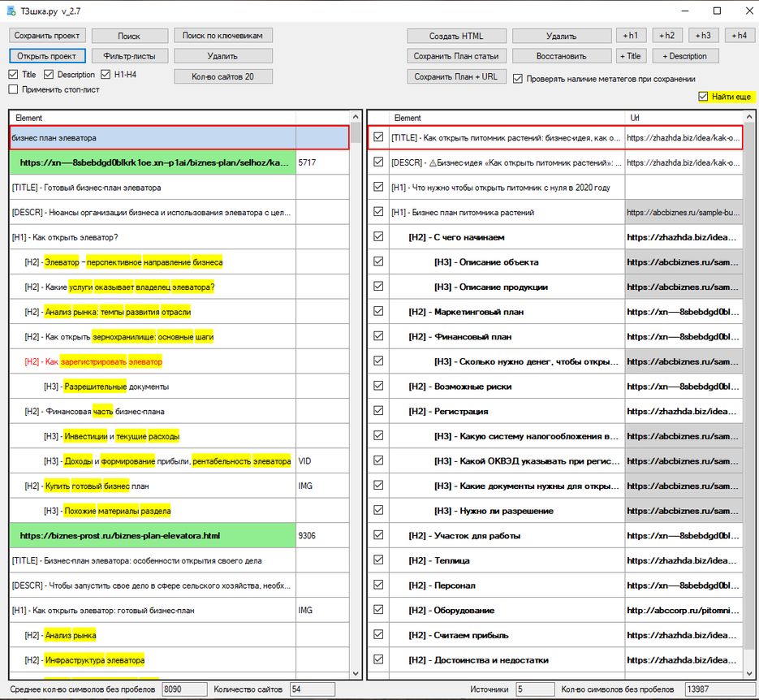The height and width of the screenshot is (700, 759).
Task: Toggle the Description checkbox
Action: (49, 75)
